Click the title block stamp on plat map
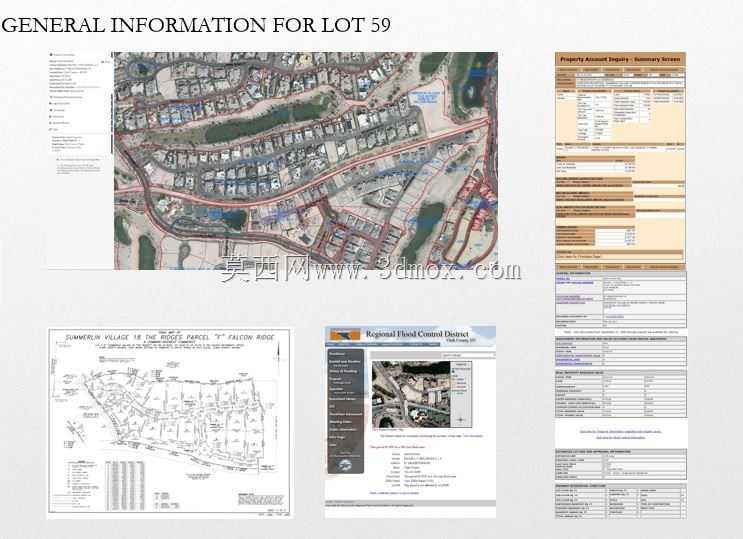 coord(261,499)
